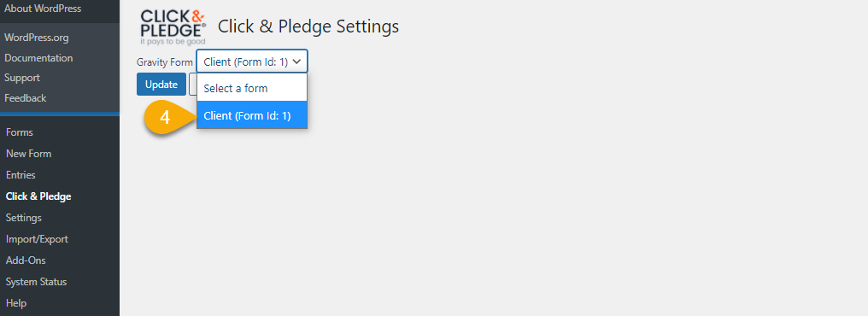Open the Entries page
This screenshot has width=868, height=316.
[21, 175]
